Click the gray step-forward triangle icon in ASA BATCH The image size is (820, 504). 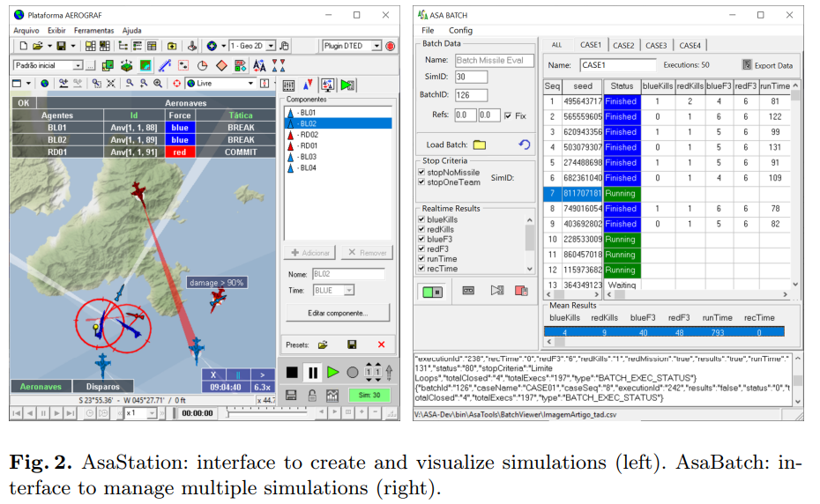pyautogui.click(x=496, y=291)
